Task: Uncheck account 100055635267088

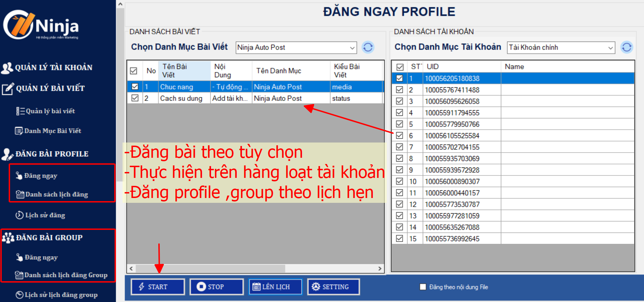Action: tap(400, 227)
